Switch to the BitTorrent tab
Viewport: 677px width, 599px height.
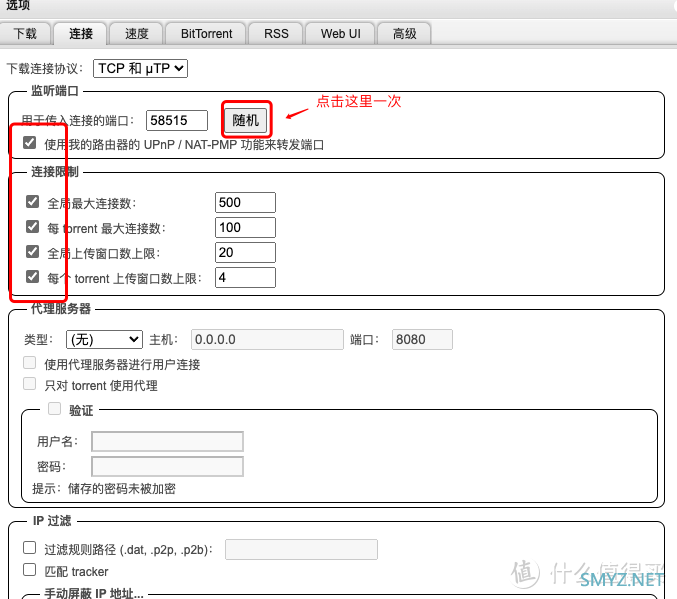(x=206, y=34)
